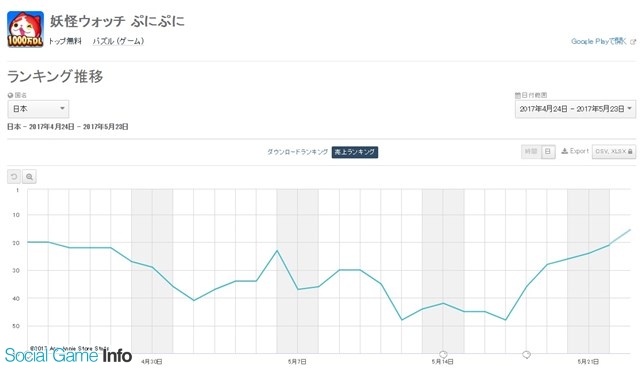The image size is (640, 368).
Task: Open the Google Playで開く link
Action: tap(598, 41)
